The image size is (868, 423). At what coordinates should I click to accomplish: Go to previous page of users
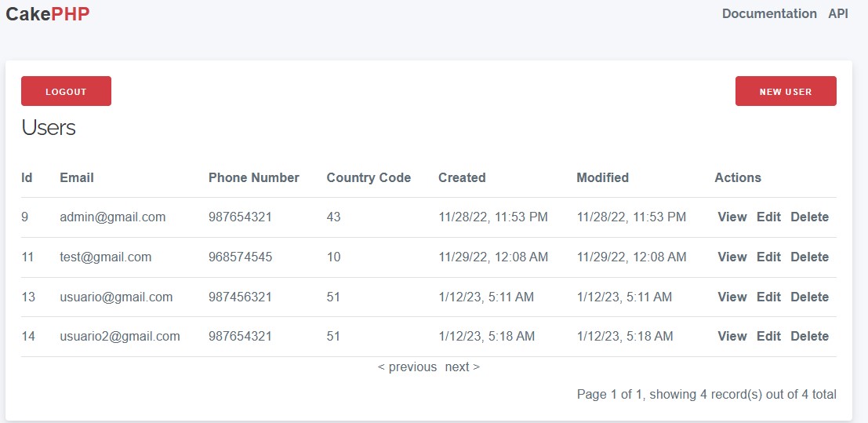[x=407, y=367]
